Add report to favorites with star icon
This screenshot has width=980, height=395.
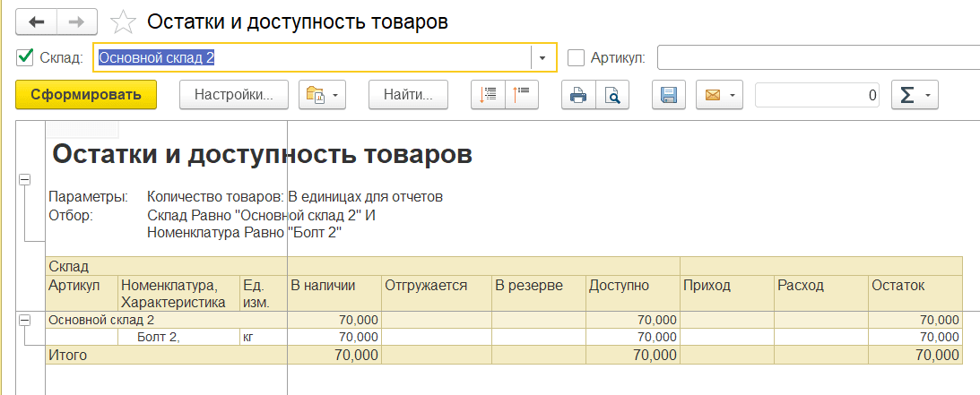pos(123,23)
